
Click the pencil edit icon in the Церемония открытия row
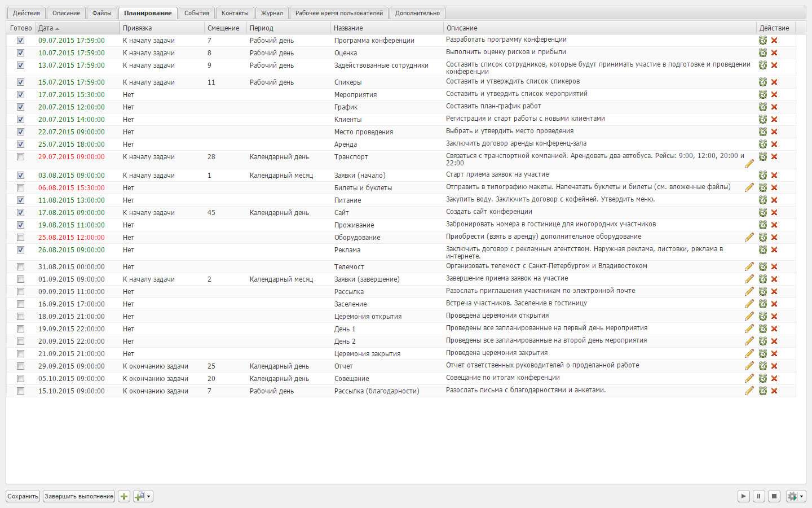[749, 316]
